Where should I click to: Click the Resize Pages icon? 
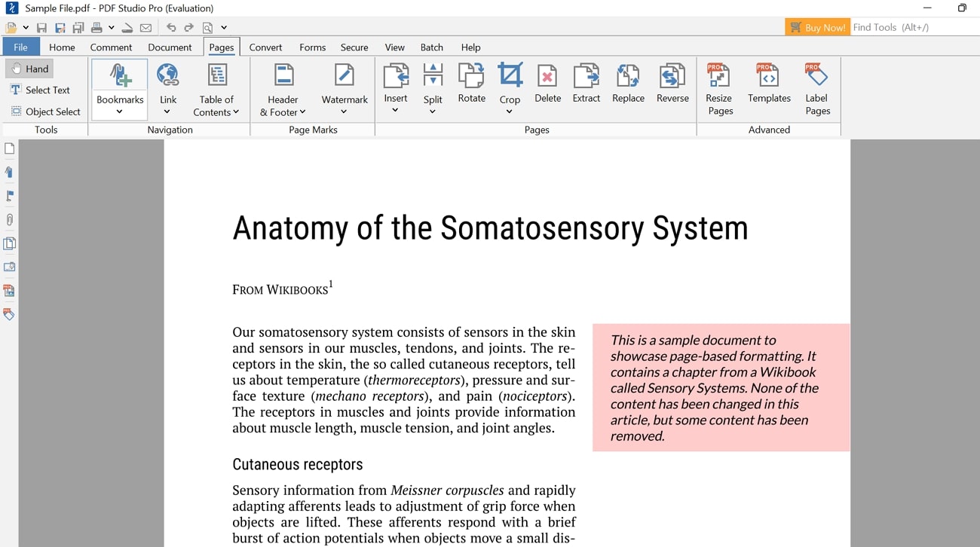click(718, 75)
